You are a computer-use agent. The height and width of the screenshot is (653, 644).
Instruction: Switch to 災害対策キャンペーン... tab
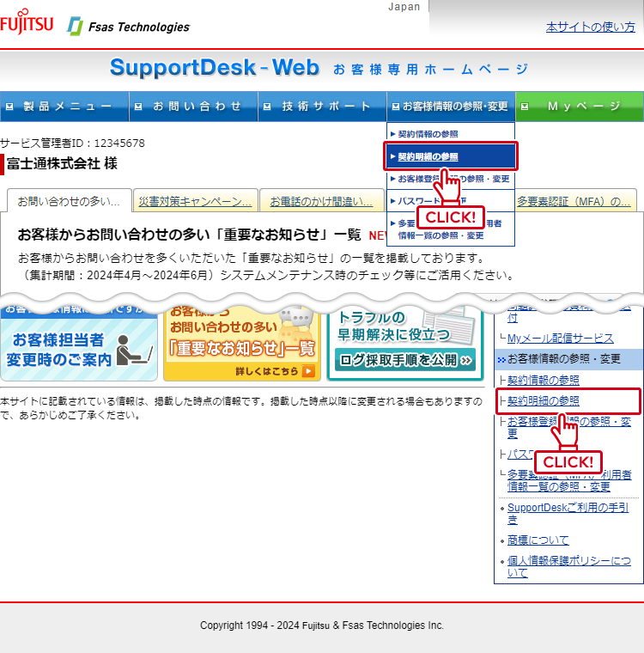[x=195, y=202]
